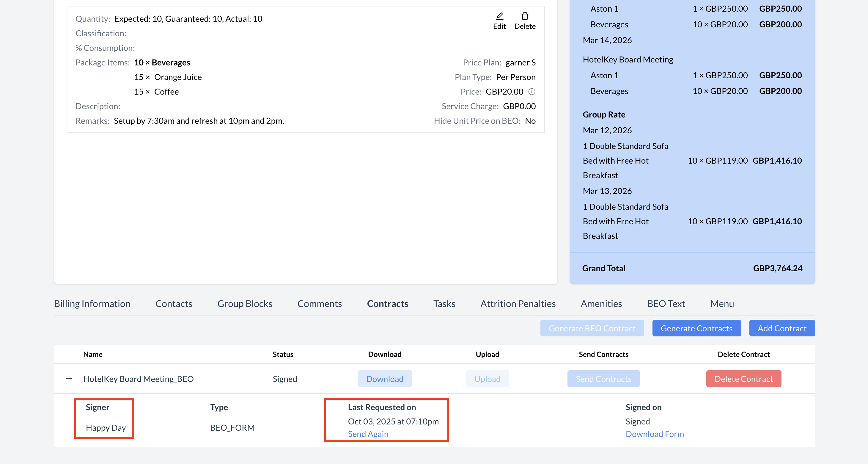Image resolution: width=868 pixels, height=464 pixels.
Task: Open the Attrition Penalties tab
Action: (518, 303)
